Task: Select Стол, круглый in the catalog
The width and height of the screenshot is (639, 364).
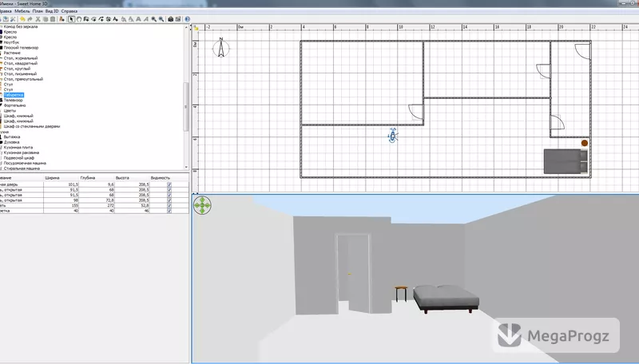Action: click(17, 69)
